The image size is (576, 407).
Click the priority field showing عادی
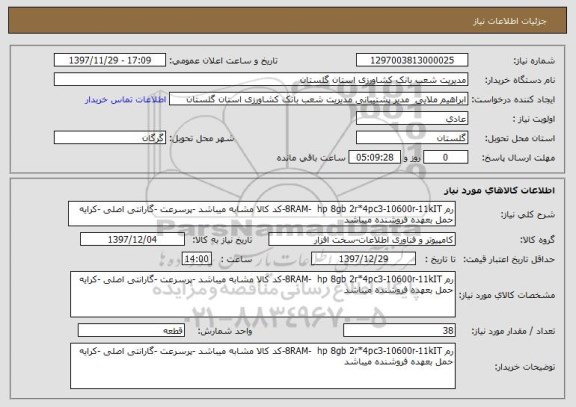point(412,119)
